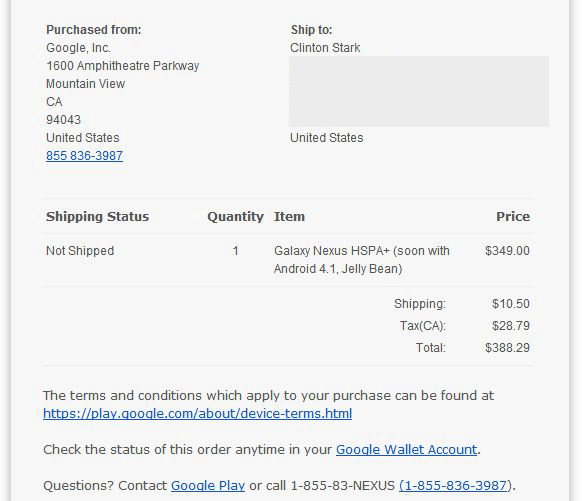Click the Item column header

[x=289, y=216]
